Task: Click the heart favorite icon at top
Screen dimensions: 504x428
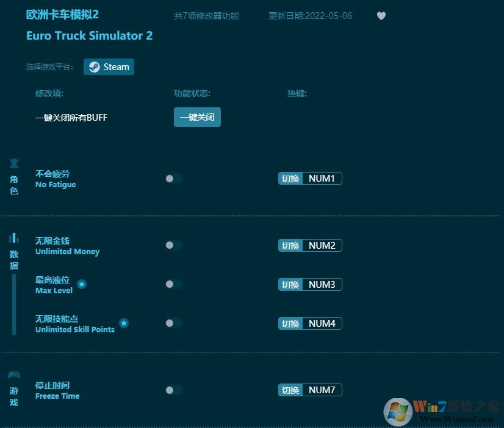Action: 381,16
